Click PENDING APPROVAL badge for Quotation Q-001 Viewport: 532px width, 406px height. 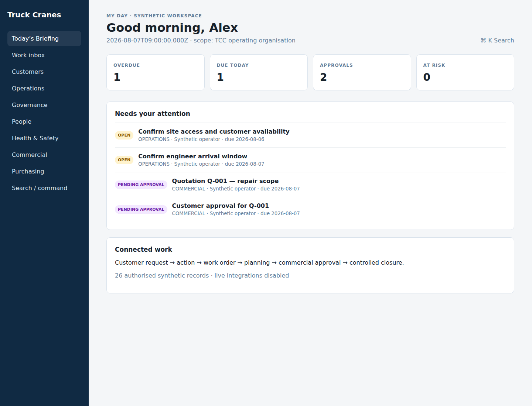click(141, 185)
